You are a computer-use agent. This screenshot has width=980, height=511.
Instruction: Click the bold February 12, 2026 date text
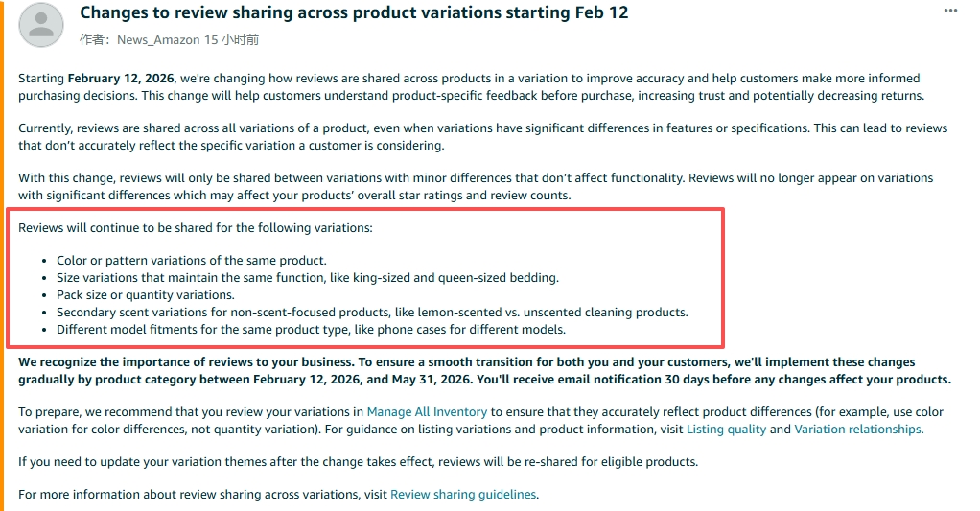coord(121,79)
